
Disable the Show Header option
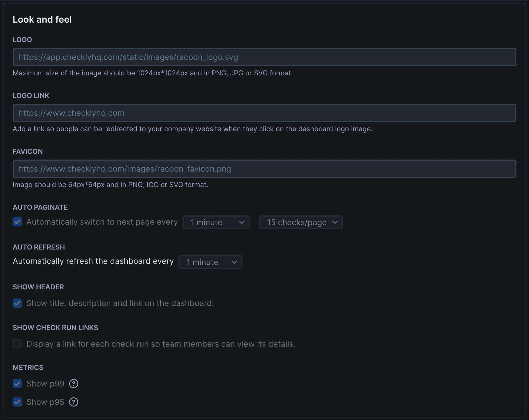(x=17, y=303)
